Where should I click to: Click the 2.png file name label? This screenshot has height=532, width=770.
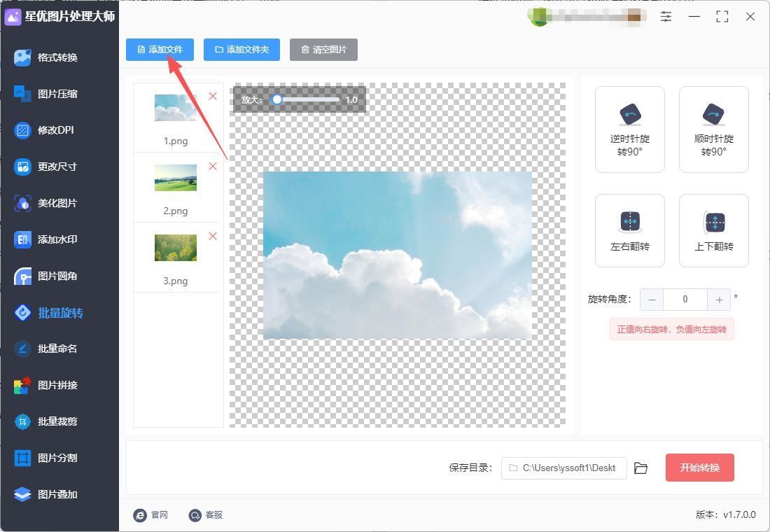coord(176,211)
